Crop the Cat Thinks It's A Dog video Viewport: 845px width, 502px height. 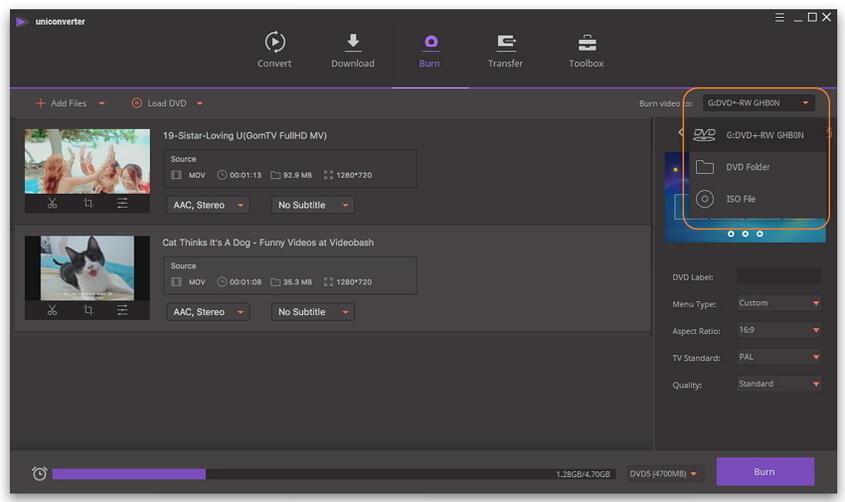coord(88,310)
